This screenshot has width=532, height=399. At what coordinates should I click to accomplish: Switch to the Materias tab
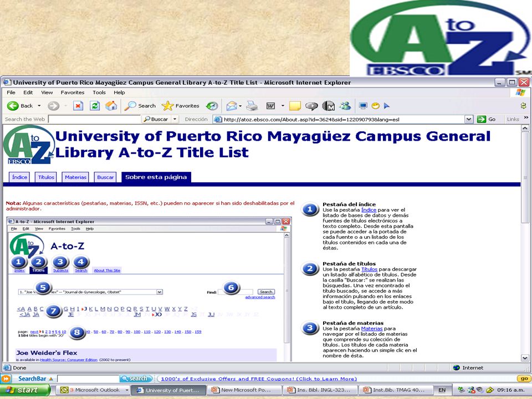coord(76,177)
